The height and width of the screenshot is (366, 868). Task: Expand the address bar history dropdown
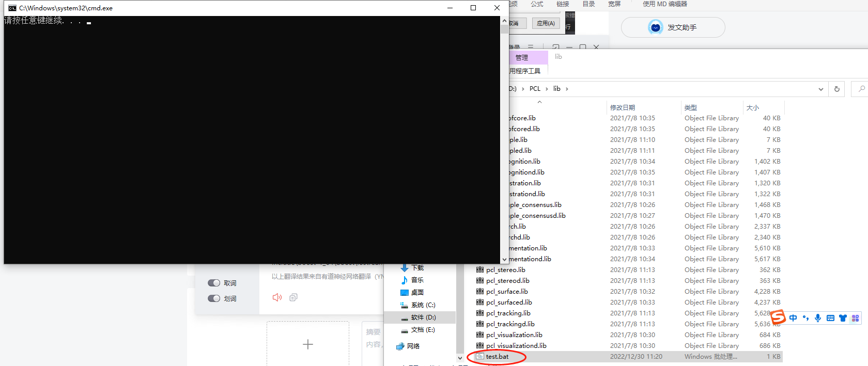tap(820, 89)
